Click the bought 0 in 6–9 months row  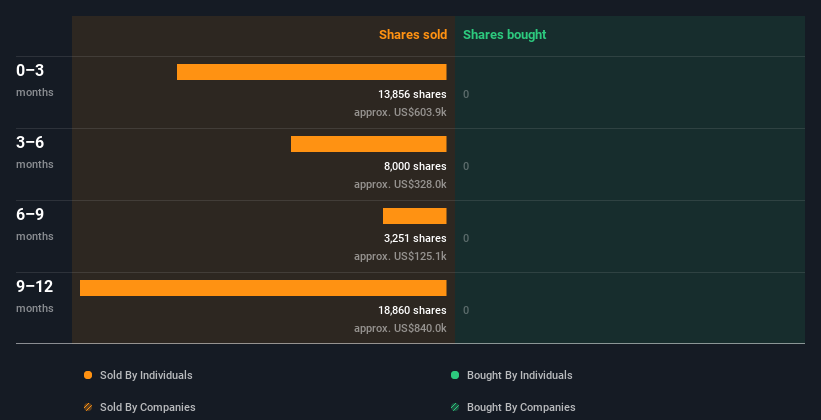pos(466,238)
